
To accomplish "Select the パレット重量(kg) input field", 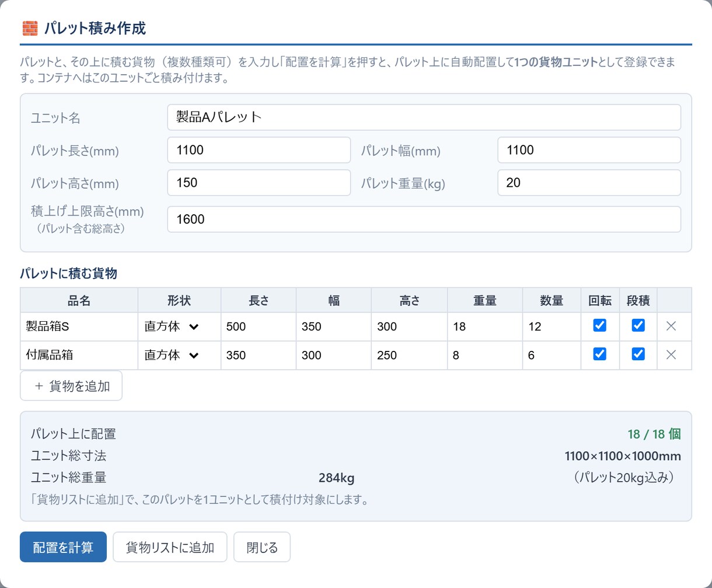I will pyautogui.click(x=589, y=183).
